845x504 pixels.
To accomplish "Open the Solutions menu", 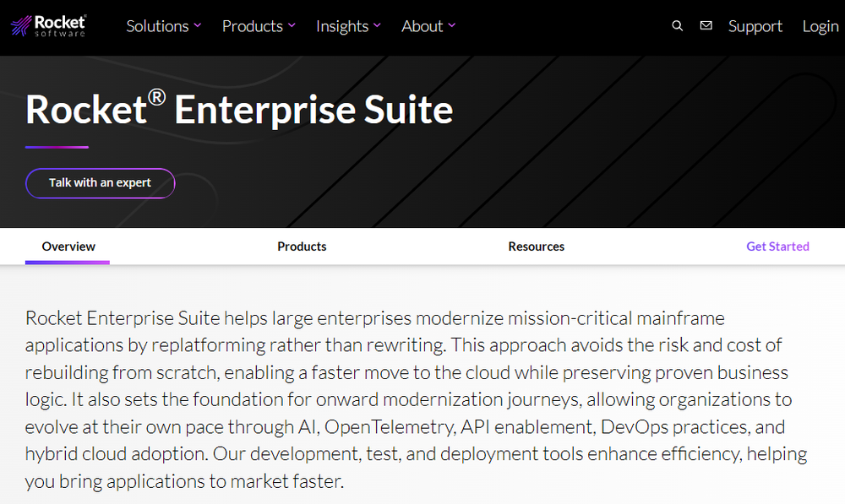I will (x=157, y=25).
